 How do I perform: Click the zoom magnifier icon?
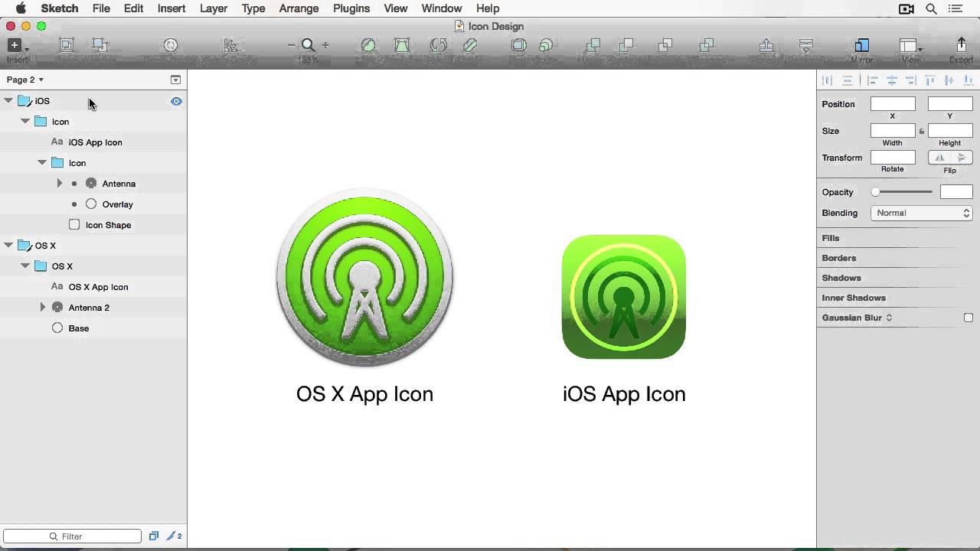click(308, 46)
